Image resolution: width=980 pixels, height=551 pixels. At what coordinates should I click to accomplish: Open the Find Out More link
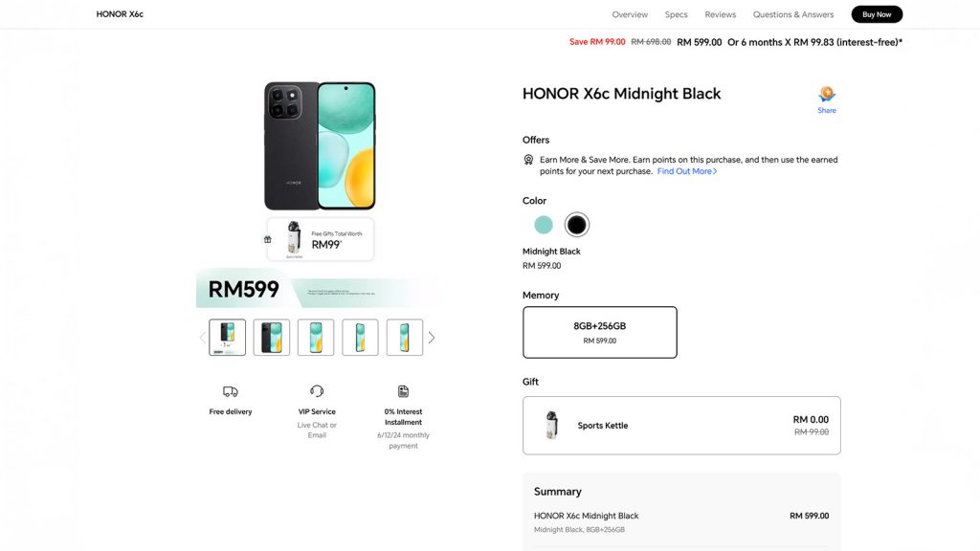tap(686, 171)
